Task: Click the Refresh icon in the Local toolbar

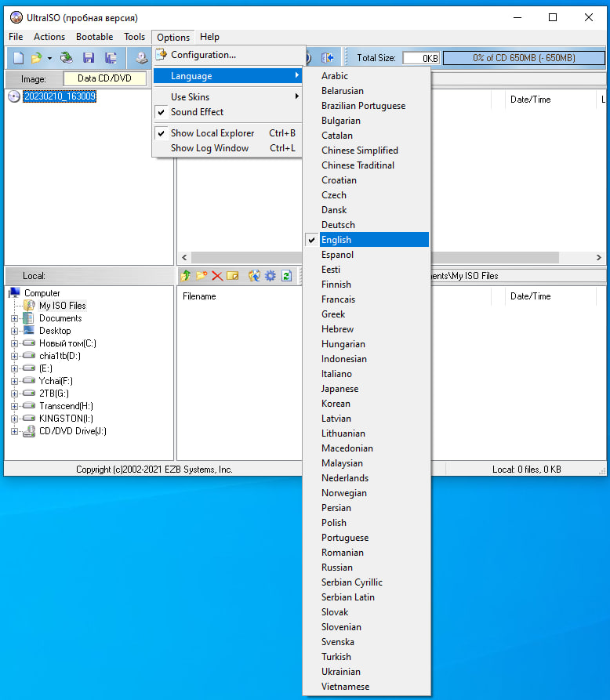Action: [x=287, y=276]
